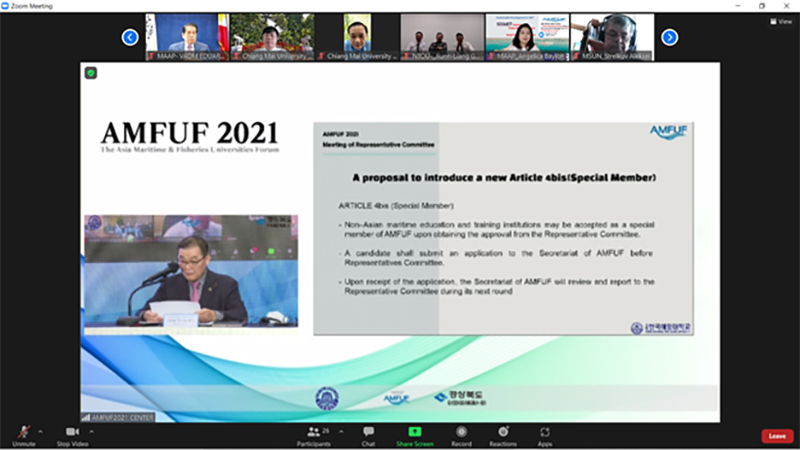Open video options arrow beside Stop Video
The height and width of the screenshot is (450, 800).
92,432
